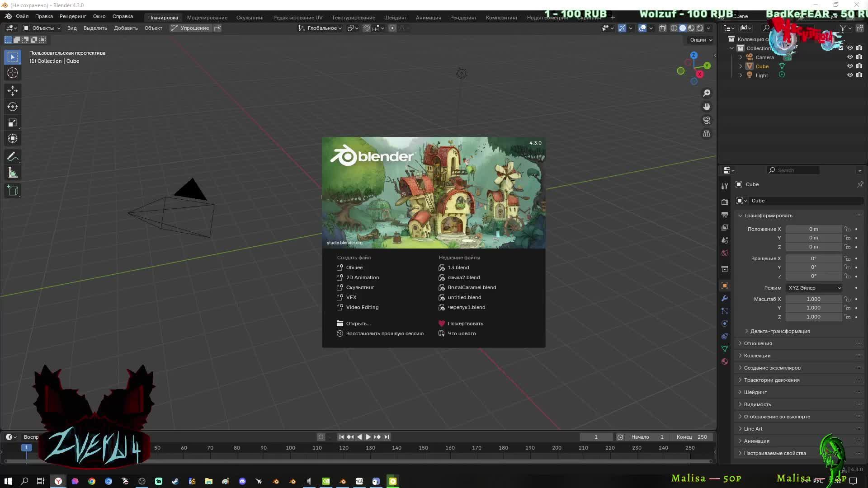Toggle camera view icon in viewport
The width and height of the screenshot is (868, 488).
[707, 120]
